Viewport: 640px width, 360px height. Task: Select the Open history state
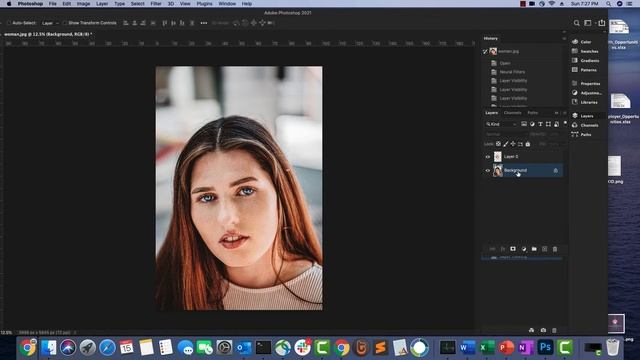[505, 63]
